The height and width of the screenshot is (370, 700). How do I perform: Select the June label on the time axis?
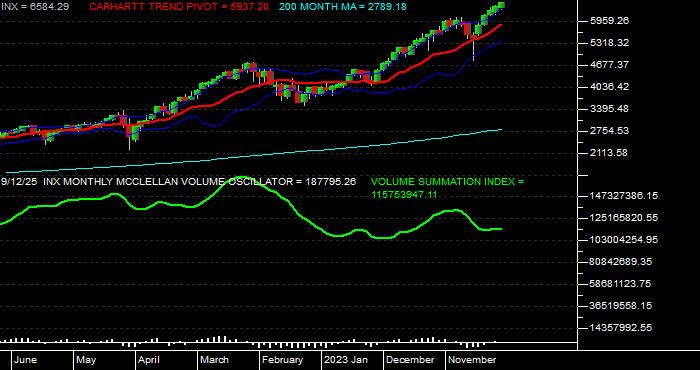(x=25, y=360)
